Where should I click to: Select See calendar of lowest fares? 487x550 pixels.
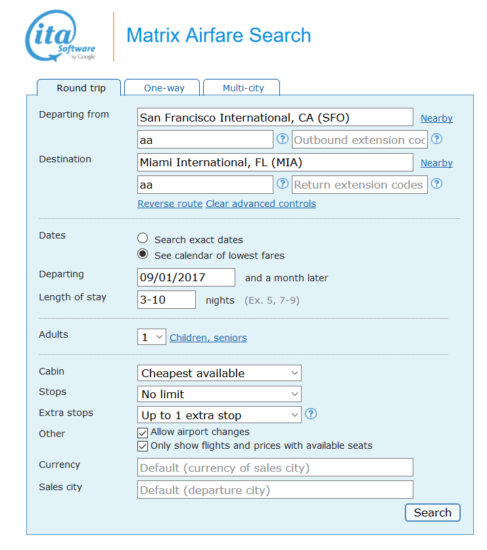[x=142, y=254]
